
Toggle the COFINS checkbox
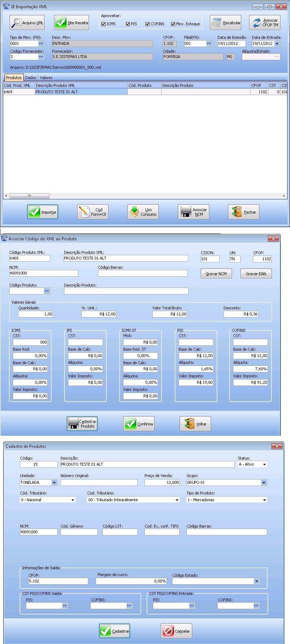pyautogui.click(x=147, y=24)
